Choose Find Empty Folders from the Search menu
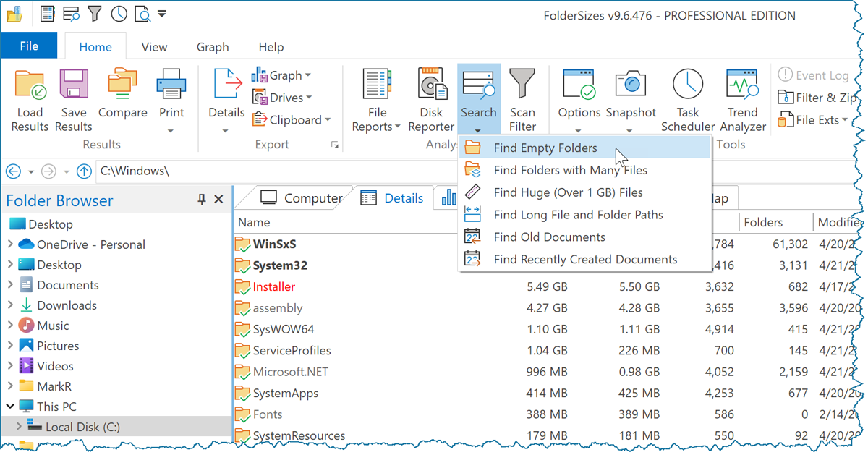 545,146
